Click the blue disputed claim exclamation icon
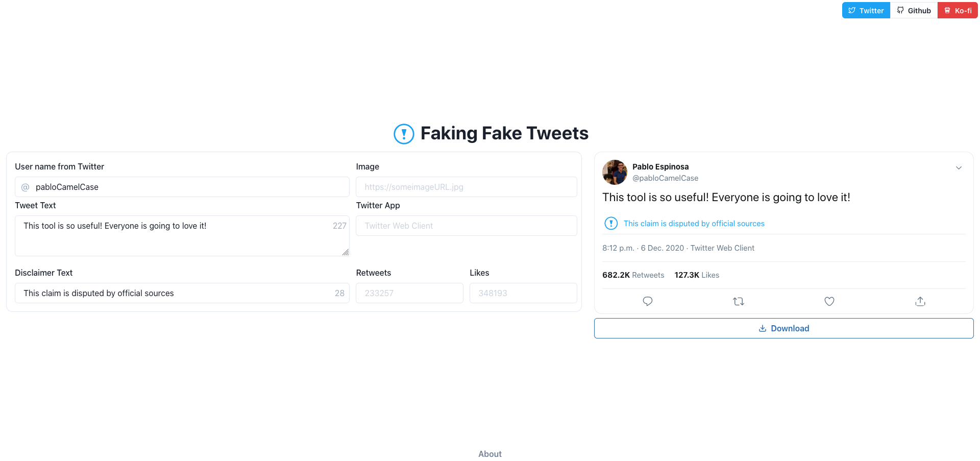 point(610,223)
